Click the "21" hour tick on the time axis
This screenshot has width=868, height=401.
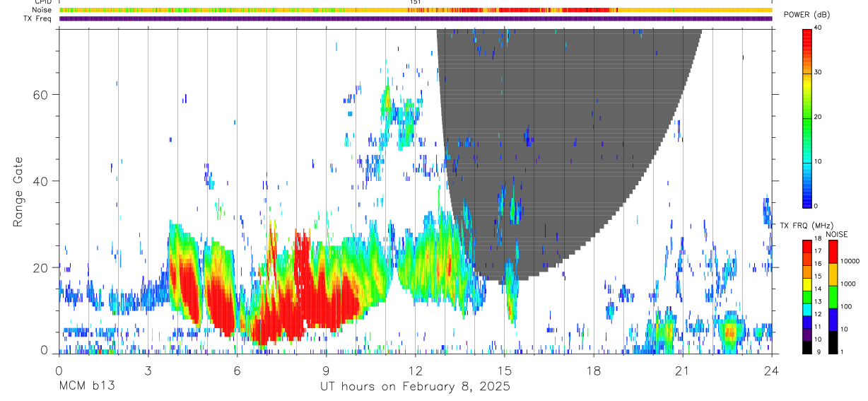[x=683, y=370]
